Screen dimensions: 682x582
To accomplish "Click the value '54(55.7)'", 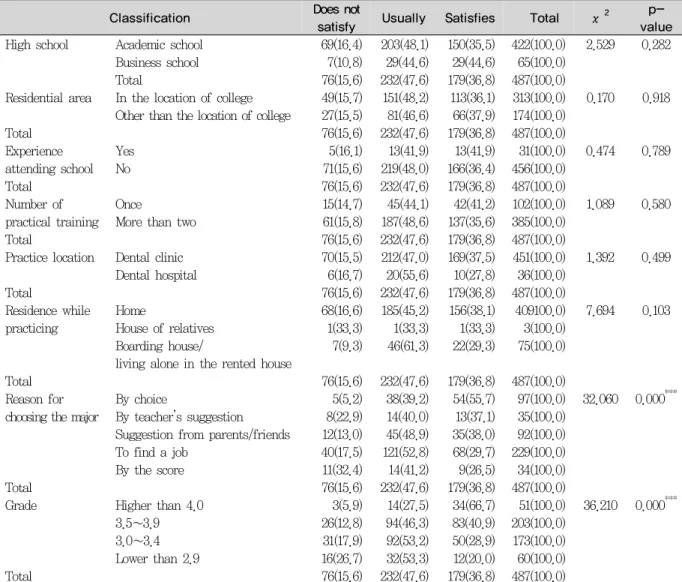I will tap(474, 399).
